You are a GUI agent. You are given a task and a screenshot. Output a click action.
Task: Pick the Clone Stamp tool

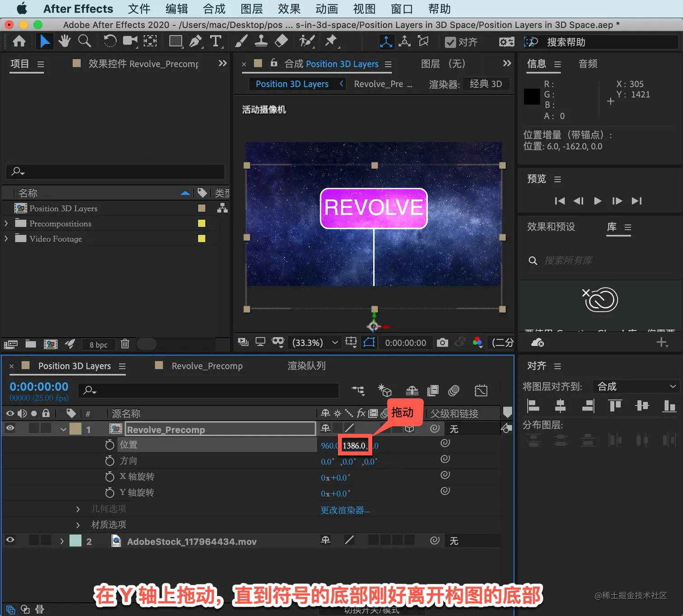click(261, 42)
